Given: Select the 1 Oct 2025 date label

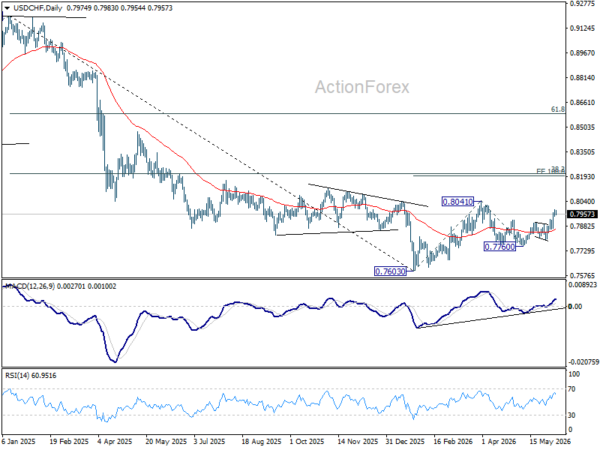Looking at the screenshot, I should click(x=307, y=442).
